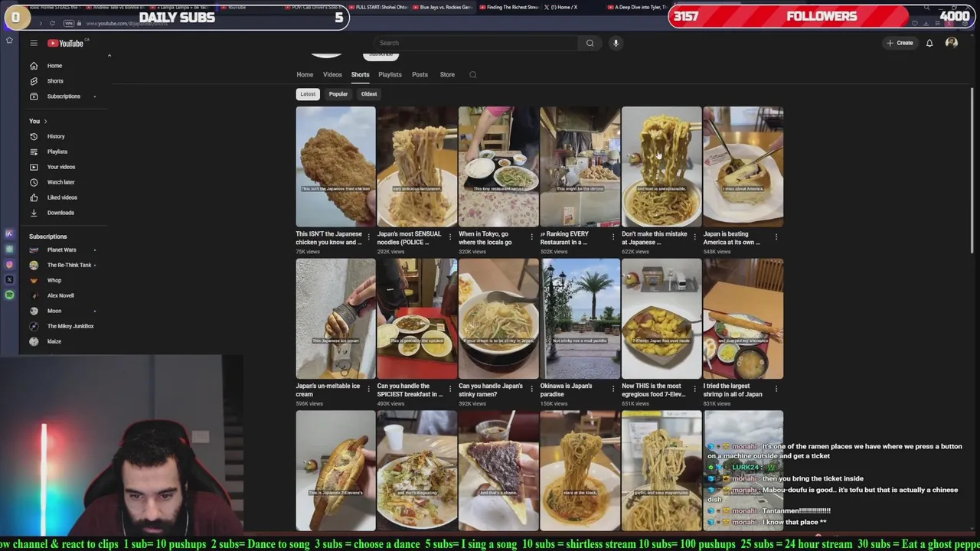The width and height of the screenshot is (980, 551).
Task: Open options menu for 'Japan is beating America' short
Action: pyautogui.click(x=776, y=237)
